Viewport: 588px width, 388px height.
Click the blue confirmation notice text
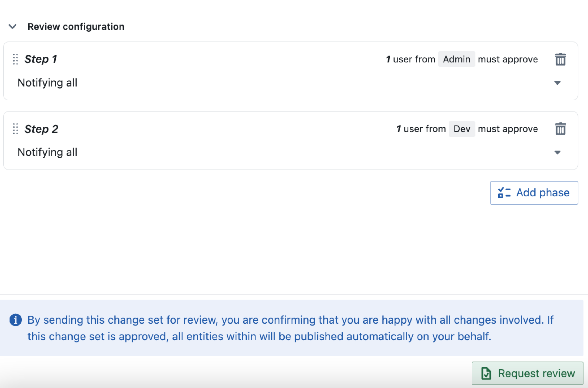(290, 328)
